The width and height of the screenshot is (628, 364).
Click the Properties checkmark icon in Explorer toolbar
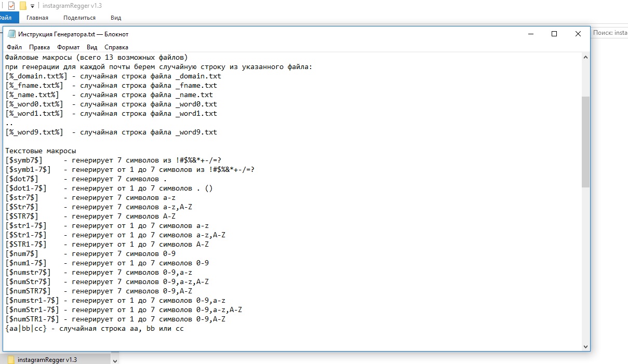click(11, 6)
